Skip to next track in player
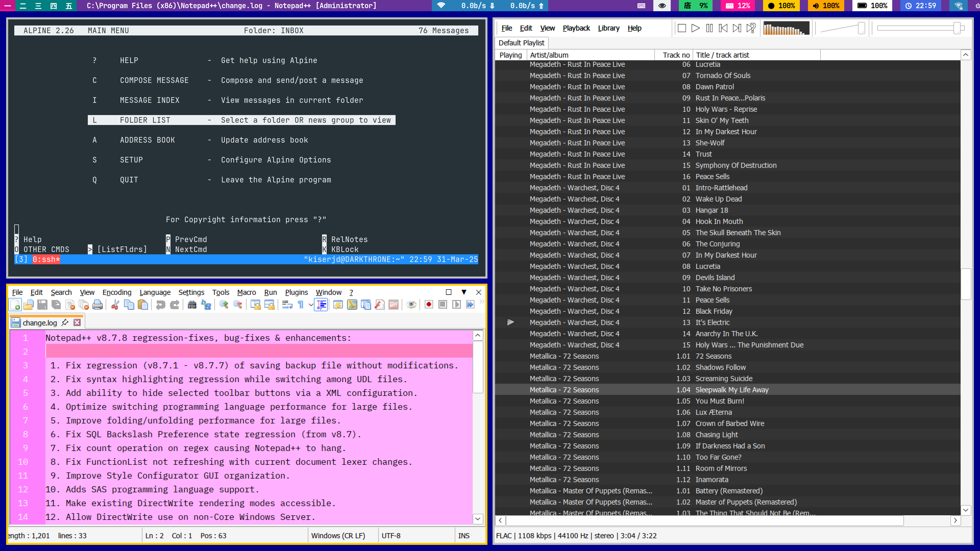The image size is (980, 551). click(737, 28)
